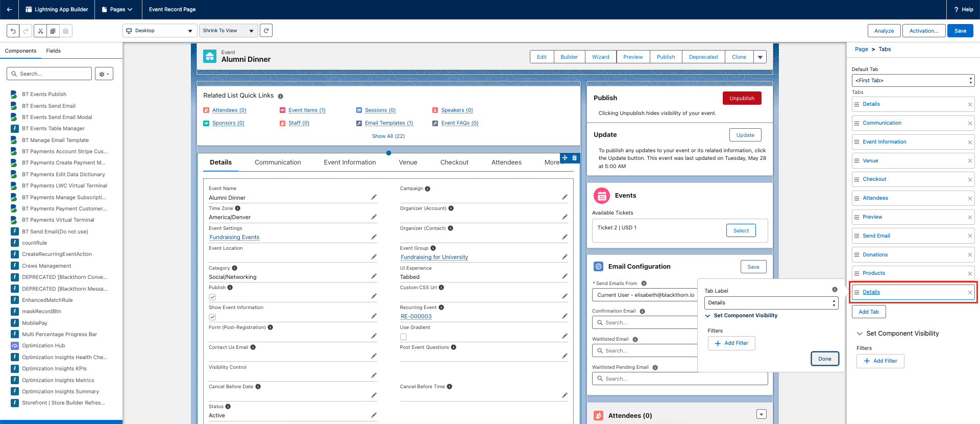Click the component Search field

(50, 74)
